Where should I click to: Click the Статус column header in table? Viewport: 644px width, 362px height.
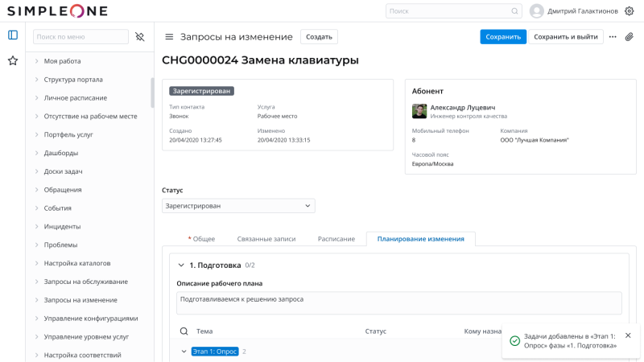(376, 331)
